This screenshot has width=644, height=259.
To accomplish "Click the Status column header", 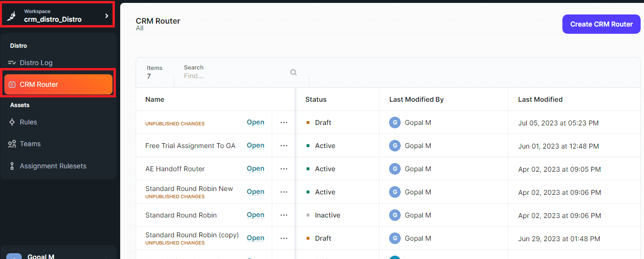I will (316, 99).
